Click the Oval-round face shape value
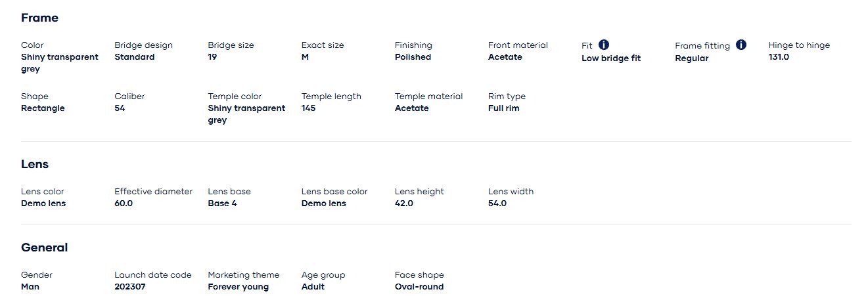Screen dimensions: 868x300 point(419,287)
